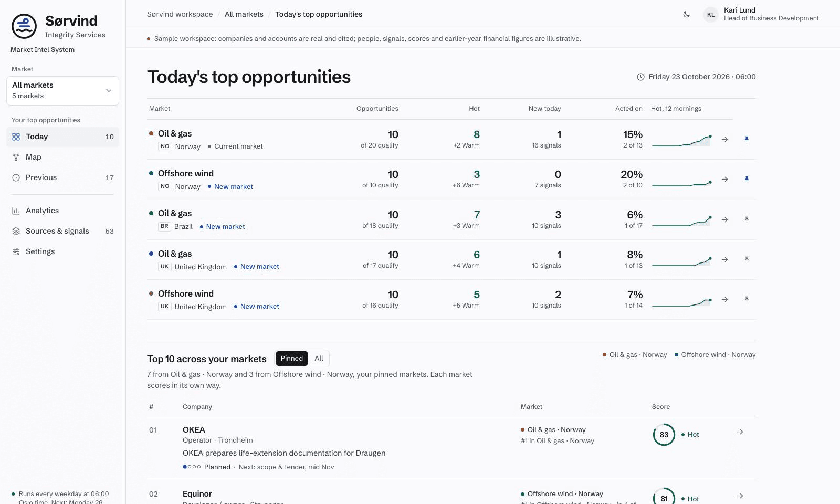Image resolution: width=840 pixels, height=504 pixels.
Task: Click Sørvind workspace breadcrumb
Action: pyautogui.click(x=180, y=14)
